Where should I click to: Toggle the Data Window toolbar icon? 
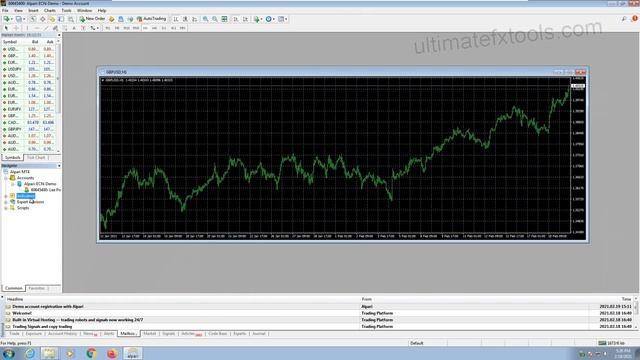[x=42, y=19]
